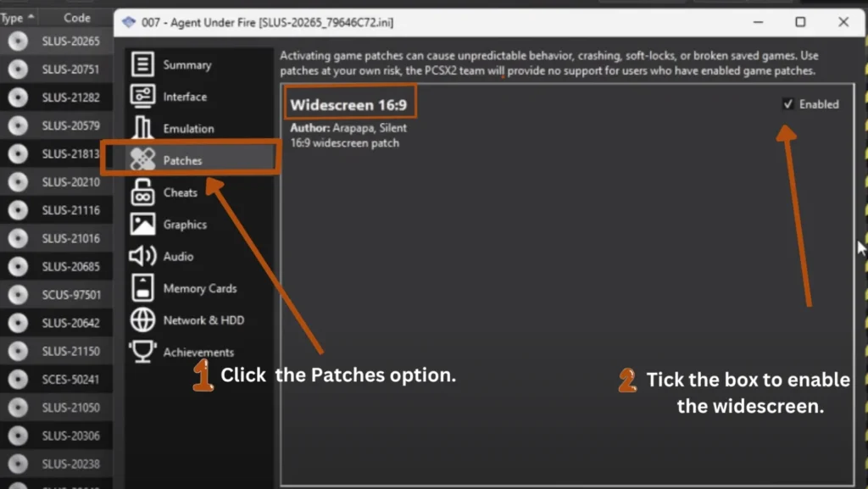Sort the game list by Type column

click(17, 19)
